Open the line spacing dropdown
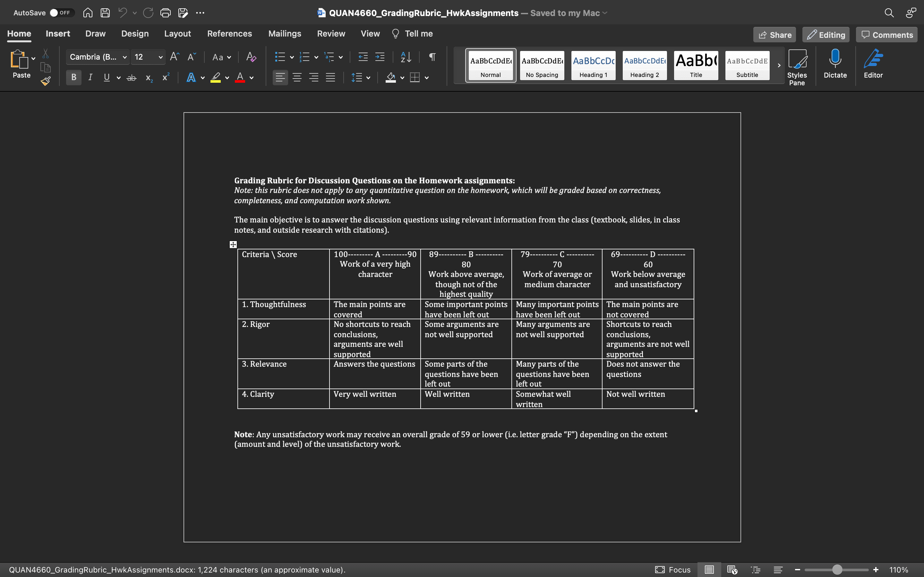The image size is (924, 577). click(360, 78)
